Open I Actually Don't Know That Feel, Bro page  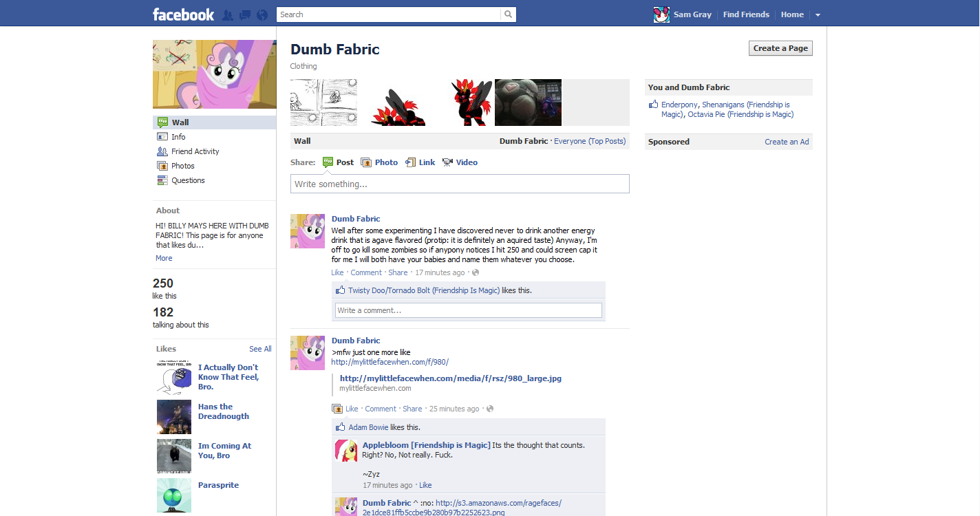228,377
